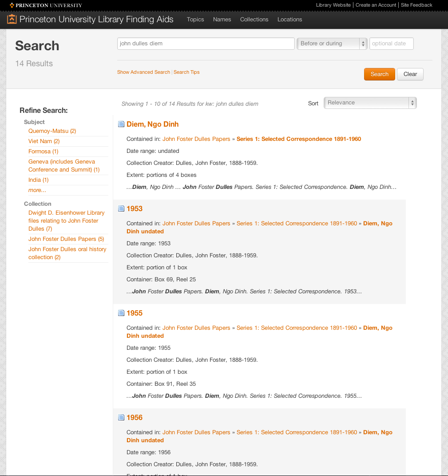Open the Relevance sort dropdown
The height and width of the screenshot is (476, 448).
tap(370, 103)
